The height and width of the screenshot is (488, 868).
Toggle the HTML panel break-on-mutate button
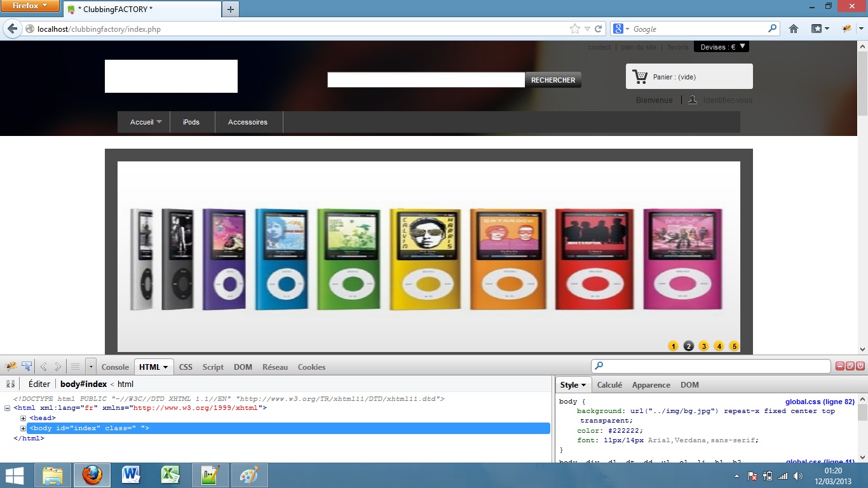(11, 384)
